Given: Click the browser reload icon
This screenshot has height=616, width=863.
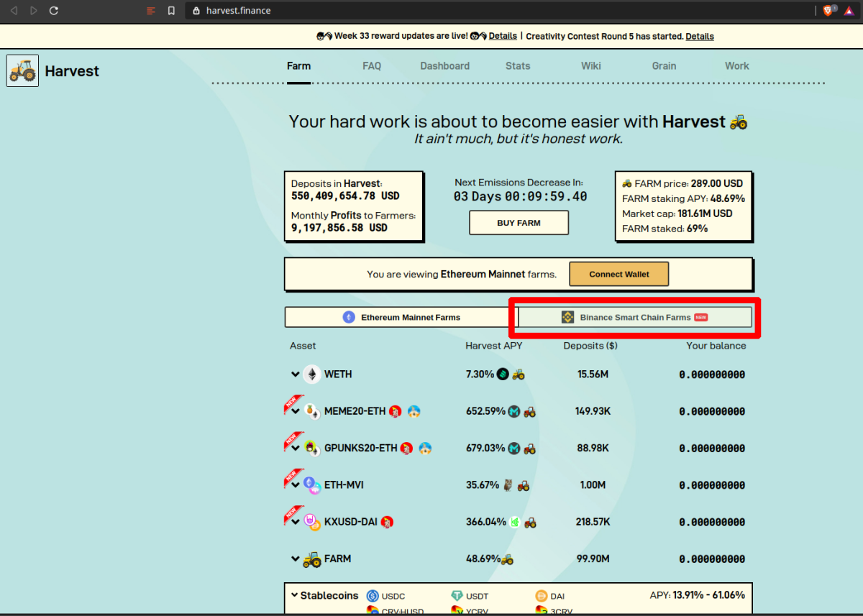Looking at the screenshot, I should point(54,11).
